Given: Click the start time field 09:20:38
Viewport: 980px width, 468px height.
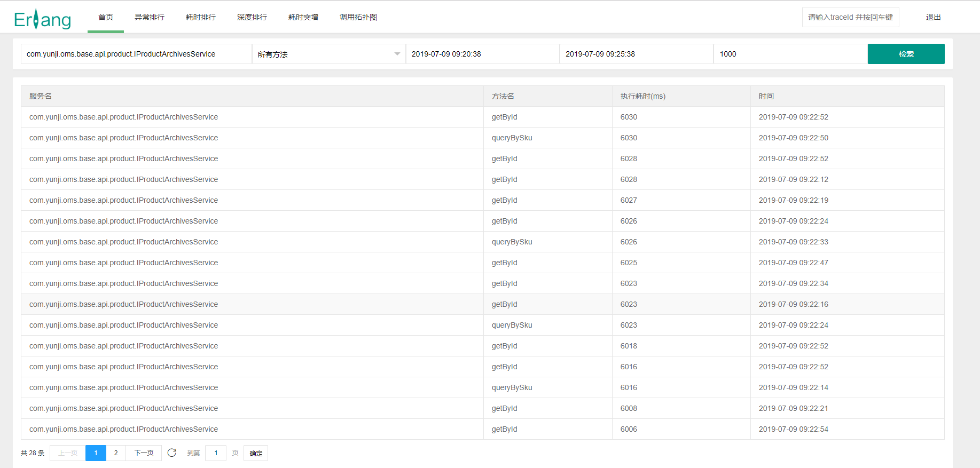Looking at the screenshot, I should point(482,54).
